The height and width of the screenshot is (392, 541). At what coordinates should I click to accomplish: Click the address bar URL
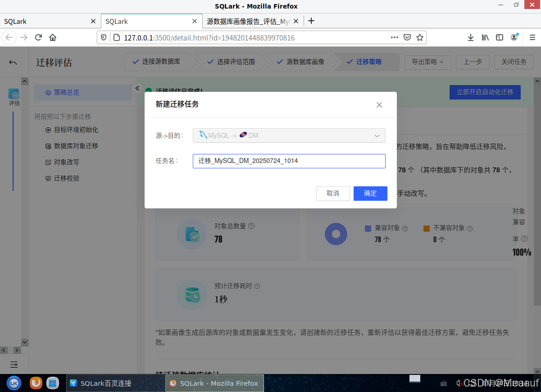click(x=209, y=38)
